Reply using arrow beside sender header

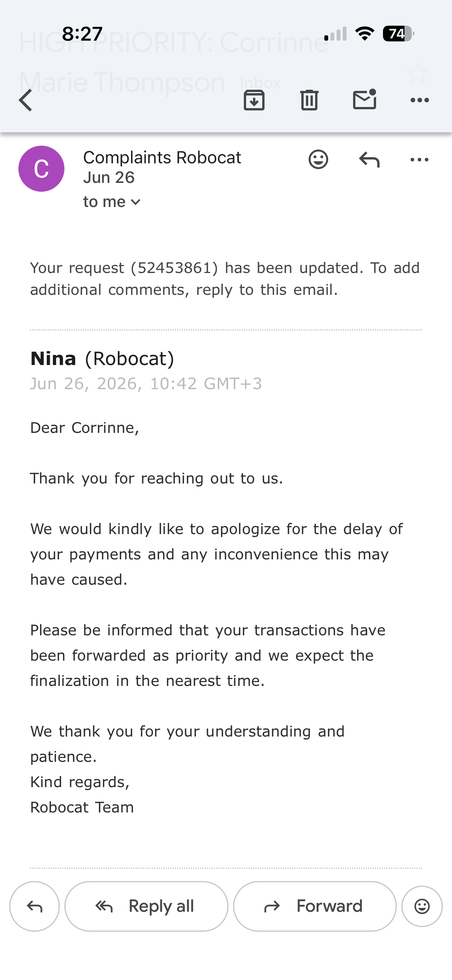369,159
